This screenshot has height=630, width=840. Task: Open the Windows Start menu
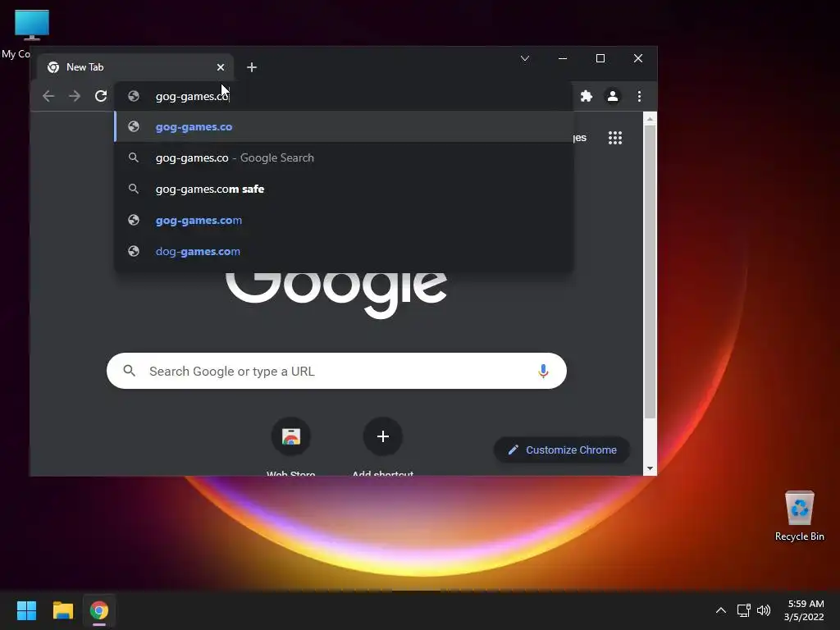point(26,610)
